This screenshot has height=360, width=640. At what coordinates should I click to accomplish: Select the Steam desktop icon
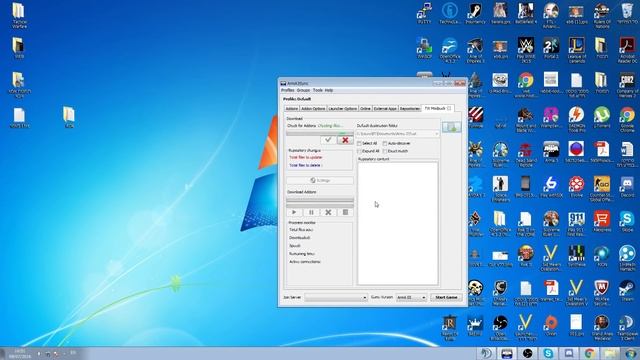coord(627,291)
